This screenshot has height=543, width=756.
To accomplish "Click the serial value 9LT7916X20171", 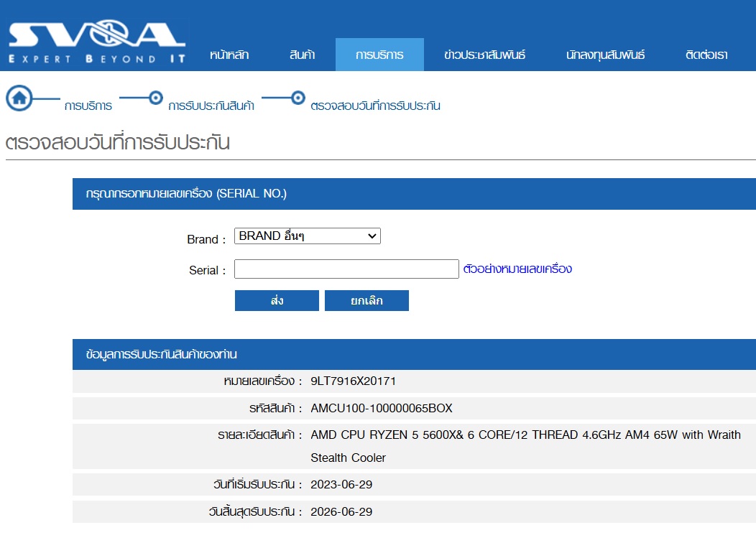I will point(353,381).
